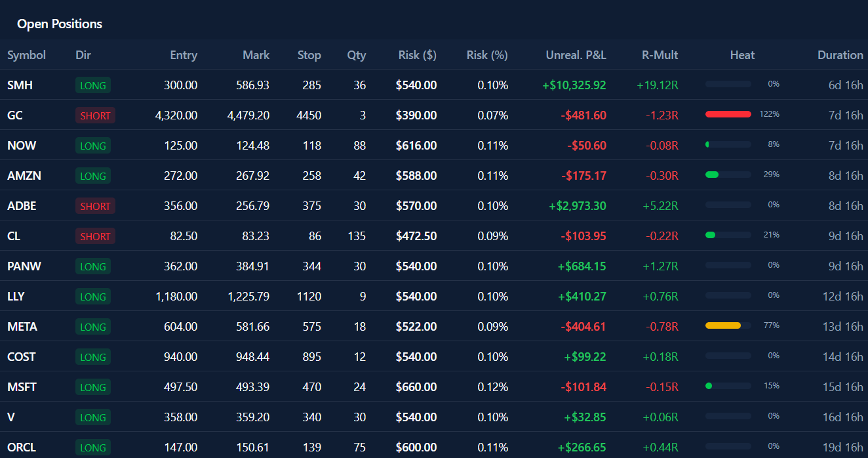Click the -1.23R multiple for GC

coord(662,115)
